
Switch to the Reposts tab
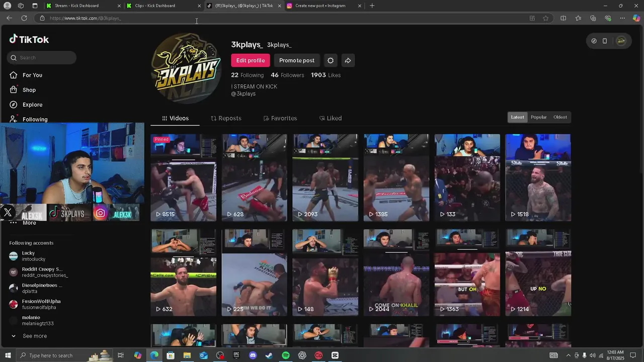[226, 118]
